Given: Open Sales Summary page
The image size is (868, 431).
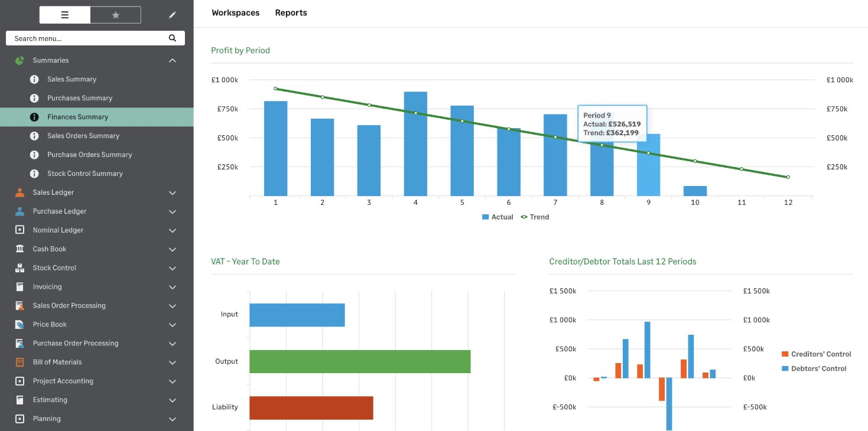Looking at the screenshot, I should click(71, 79).
